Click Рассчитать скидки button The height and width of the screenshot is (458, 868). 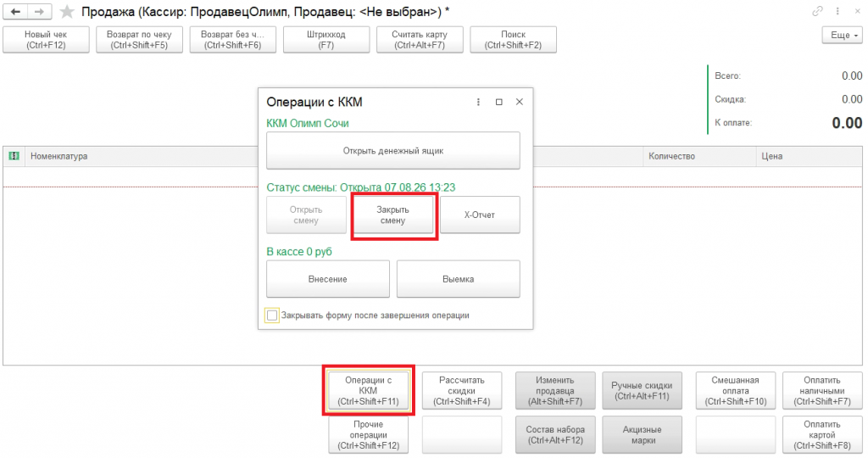[x=462, y=391]
